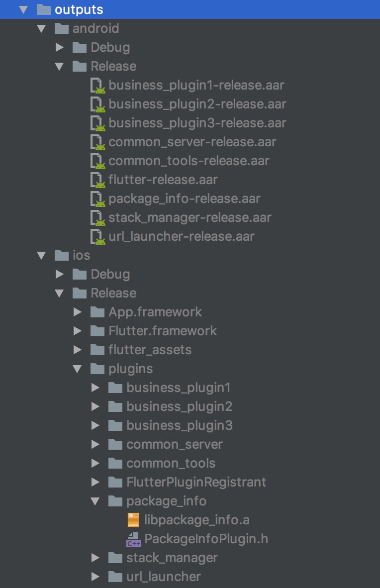Click business_plugin1-release.aar Android file icon
This screenshot has width=380, height=588.
click(x=98, y=86)
